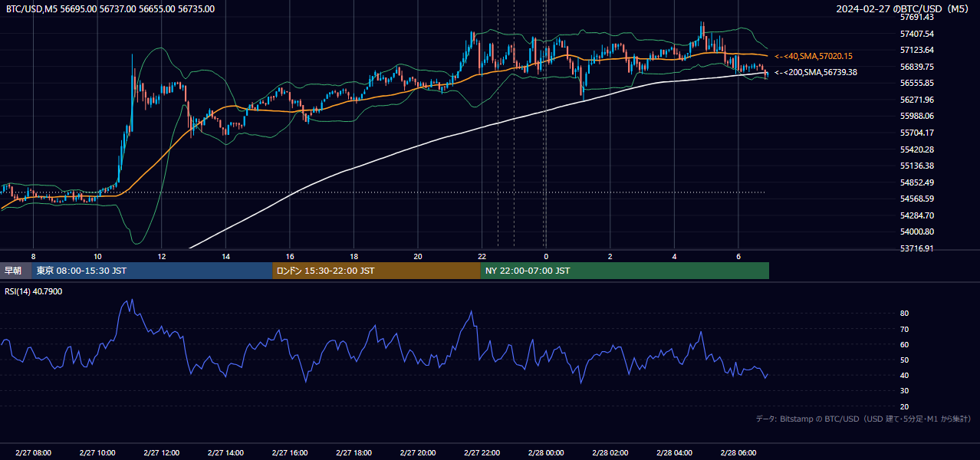Click price axis value 57691.43

917,17
